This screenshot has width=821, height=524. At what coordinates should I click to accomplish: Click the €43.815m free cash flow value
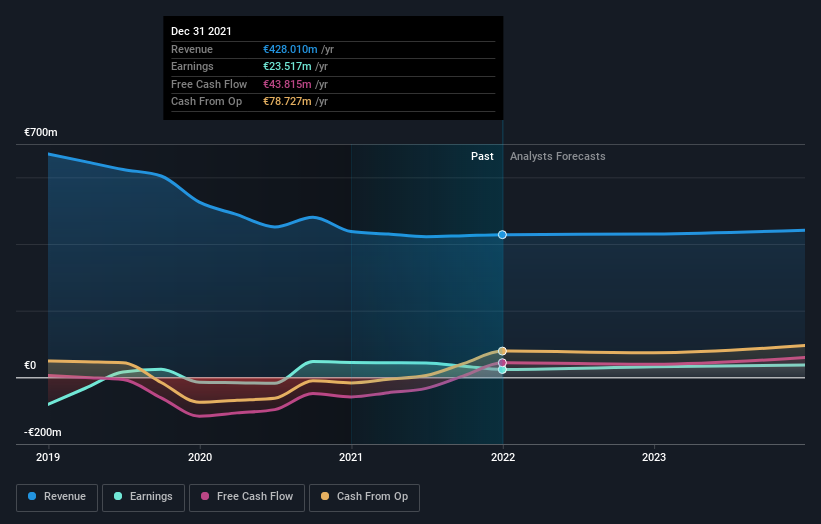287,84
